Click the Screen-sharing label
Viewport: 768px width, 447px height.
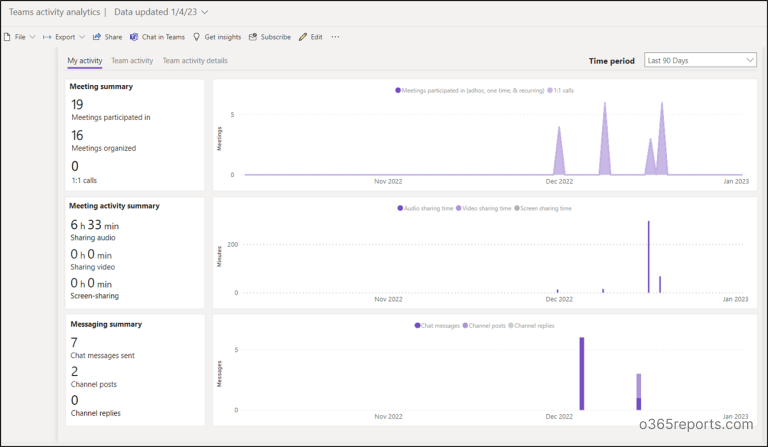(x=95, y=296)
